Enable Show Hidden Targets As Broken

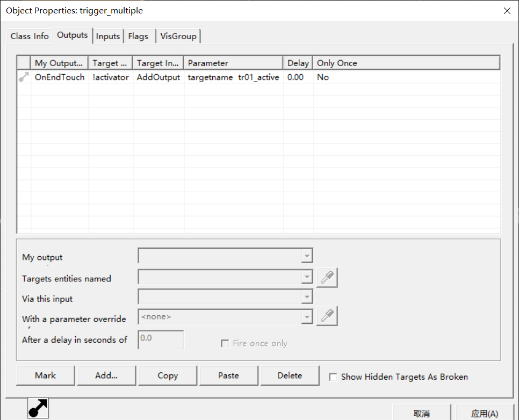click(333, 377)
